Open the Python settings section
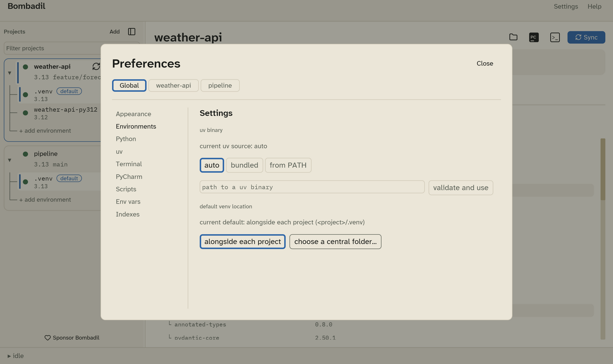This screenshot has width=613, height=364. [126, 139]
